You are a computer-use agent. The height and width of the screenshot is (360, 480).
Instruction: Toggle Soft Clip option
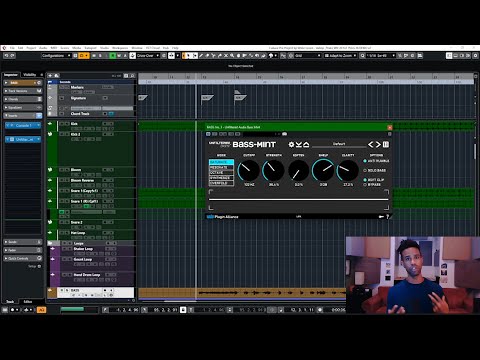pos(365,180)
